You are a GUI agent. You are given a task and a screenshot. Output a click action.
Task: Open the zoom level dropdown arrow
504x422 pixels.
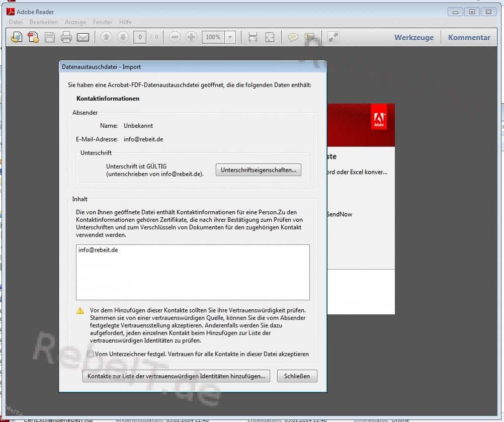point(230,37)
